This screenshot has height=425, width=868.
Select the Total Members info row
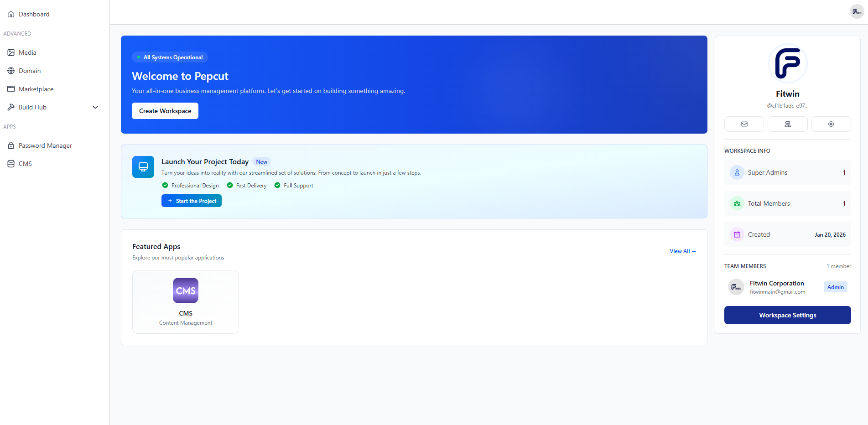pos(787,203)
